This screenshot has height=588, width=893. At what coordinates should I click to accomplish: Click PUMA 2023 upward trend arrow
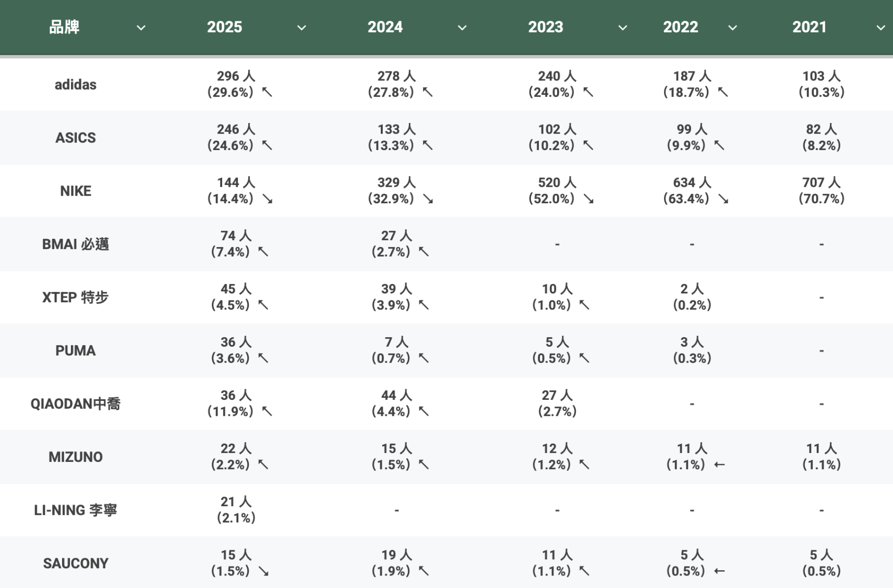point(584,358)
